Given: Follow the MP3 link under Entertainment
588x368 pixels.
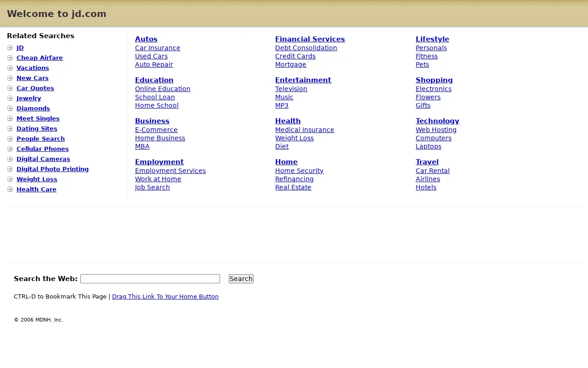Looking at the screenshot, I should pyautogui.click(x=282, y=105).
